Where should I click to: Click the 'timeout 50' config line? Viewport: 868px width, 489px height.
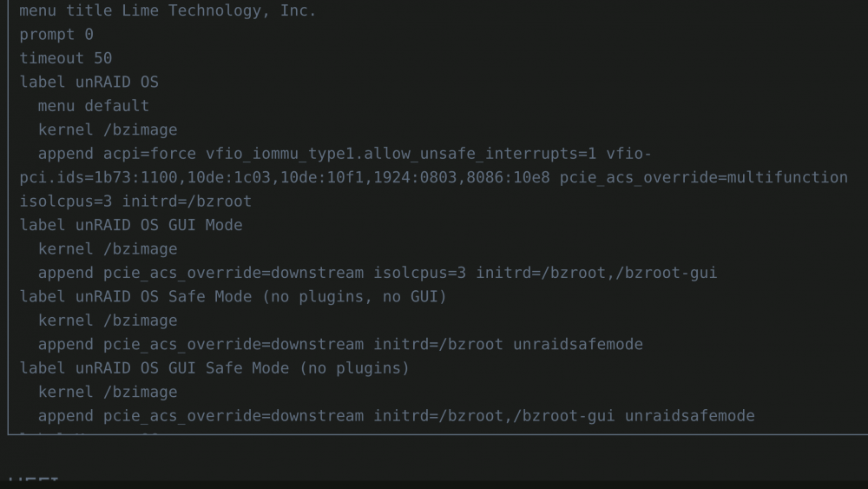tap(66, 58)
